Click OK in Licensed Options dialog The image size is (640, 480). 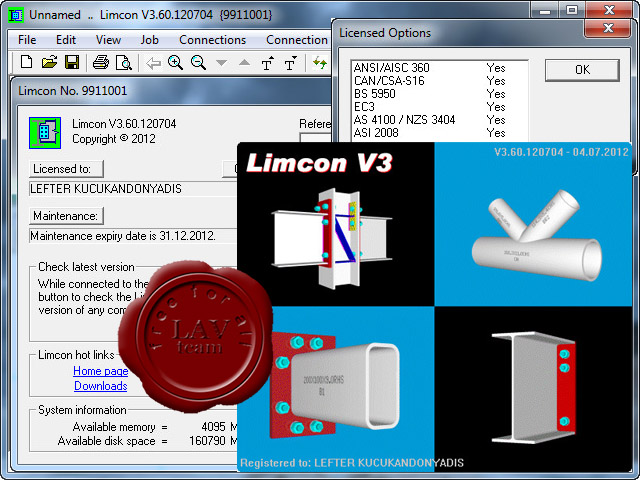coord(582,70)
